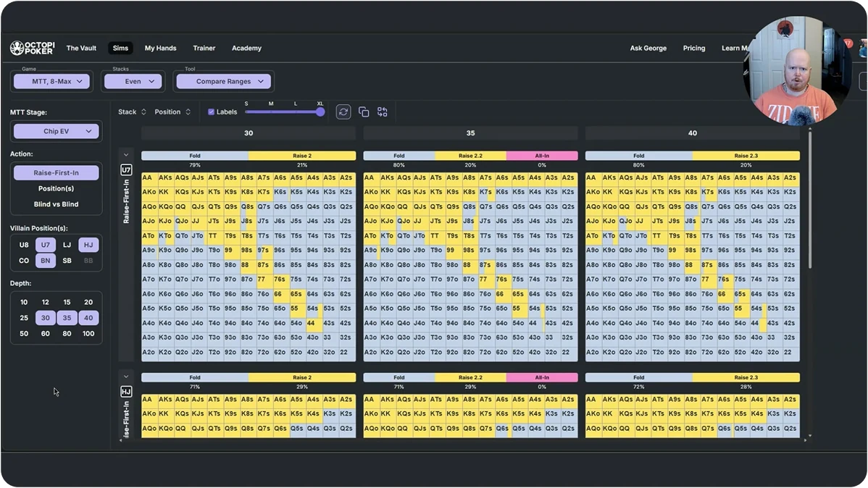Toggle the Labels checkbox

point(211,112)
